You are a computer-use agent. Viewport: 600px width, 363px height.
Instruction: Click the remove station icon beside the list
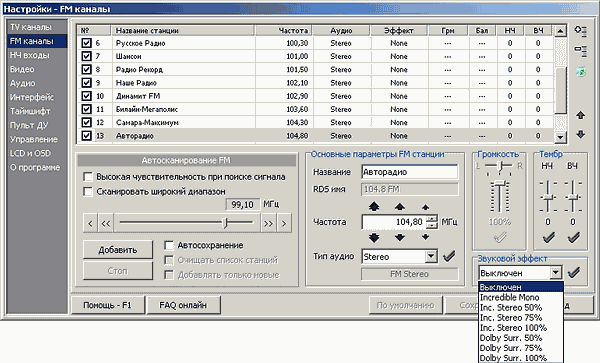coord(580,50)
